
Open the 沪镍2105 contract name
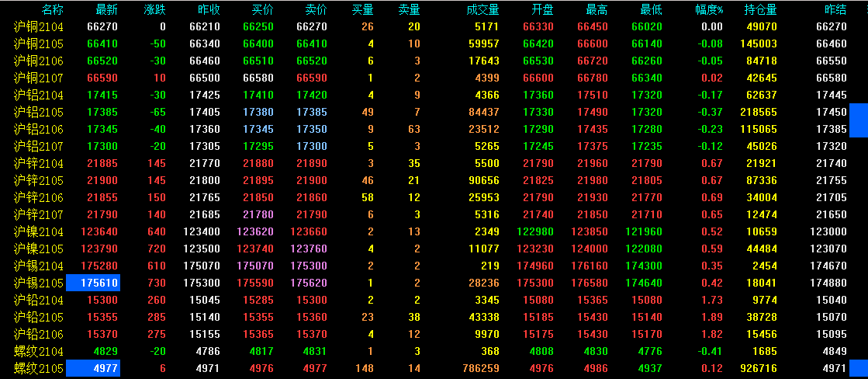[x=38, y=249]
